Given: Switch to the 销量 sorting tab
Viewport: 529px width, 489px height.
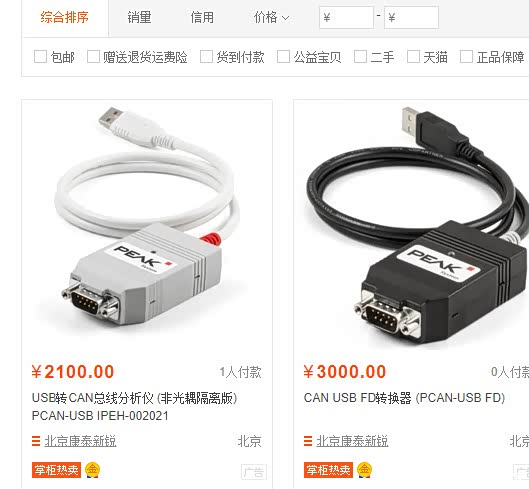Looking at the screenshot, I should [139, 18].
